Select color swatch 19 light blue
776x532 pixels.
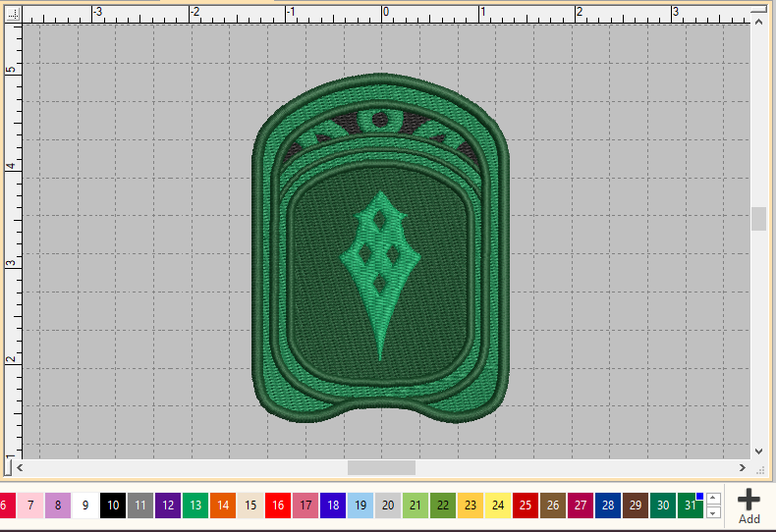[360, 505]
